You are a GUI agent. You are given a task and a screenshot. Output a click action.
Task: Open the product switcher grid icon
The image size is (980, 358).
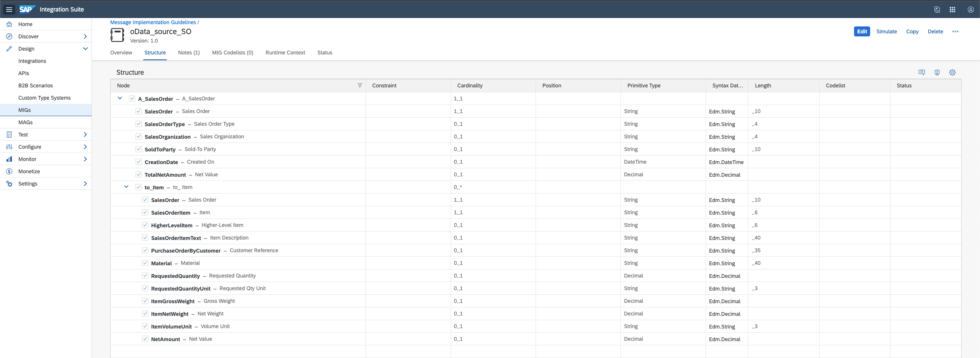pyautogui.click(x=952, y=10)
